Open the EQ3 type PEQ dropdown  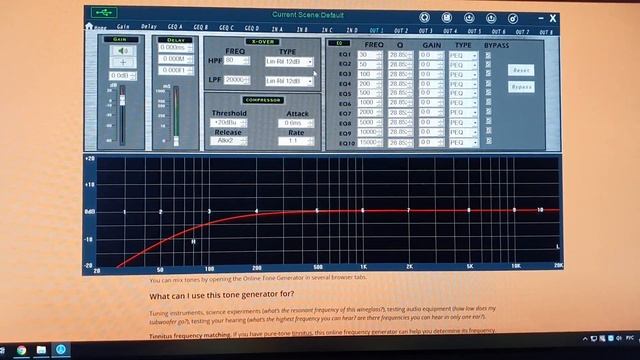pos(463,75)
